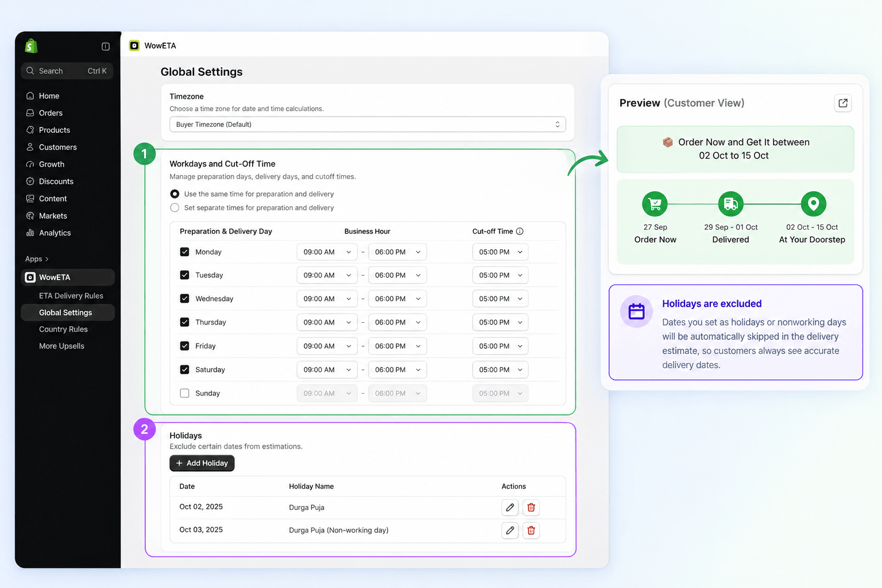Open Wednesday cut-off time dropdown
This screenshot has width=882, height=588.
(x=500, y=299)
